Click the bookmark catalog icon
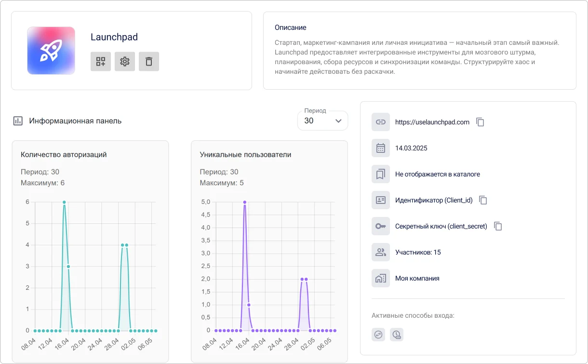 click(x=381, y=174)
